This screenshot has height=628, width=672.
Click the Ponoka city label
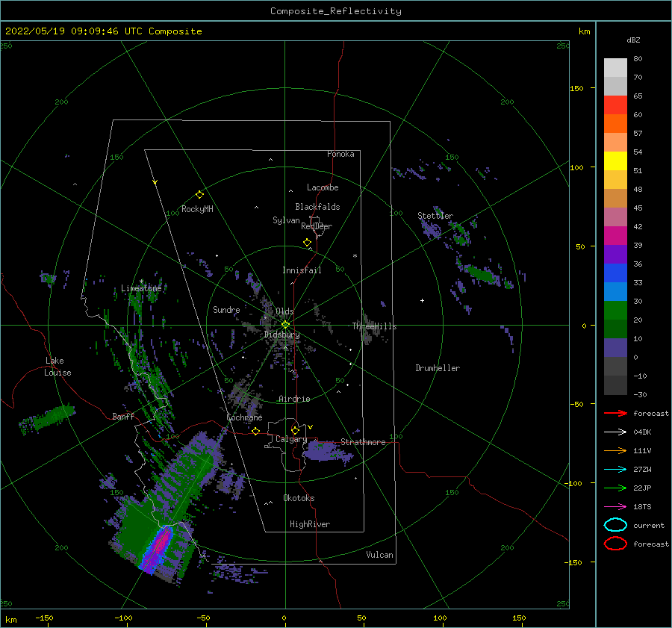coord(340,154)
